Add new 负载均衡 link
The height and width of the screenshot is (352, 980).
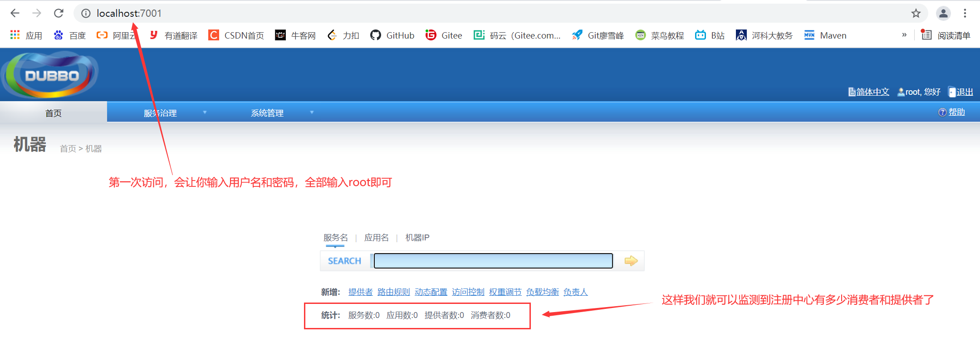(542, 292)
